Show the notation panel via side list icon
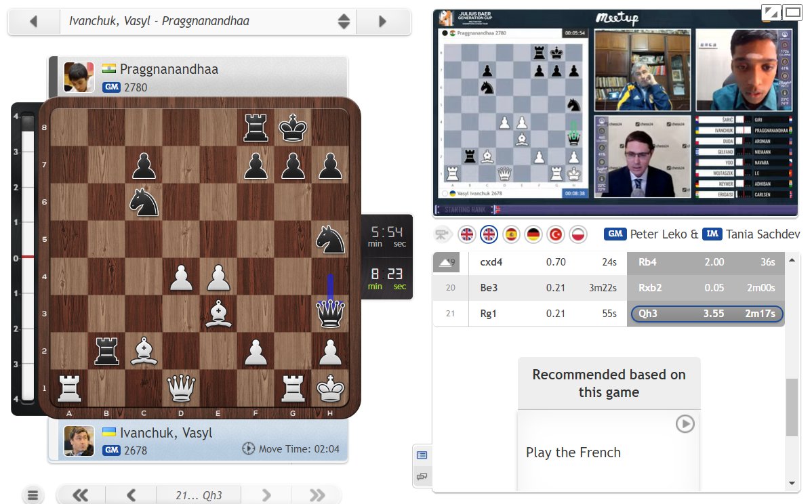 pos(422,455)
